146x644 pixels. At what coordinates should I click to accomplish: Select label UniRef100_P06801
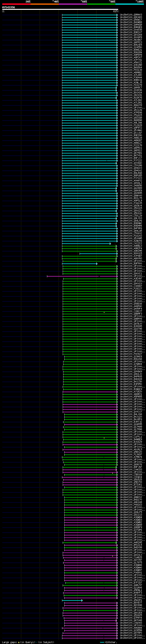coord(131,572)
